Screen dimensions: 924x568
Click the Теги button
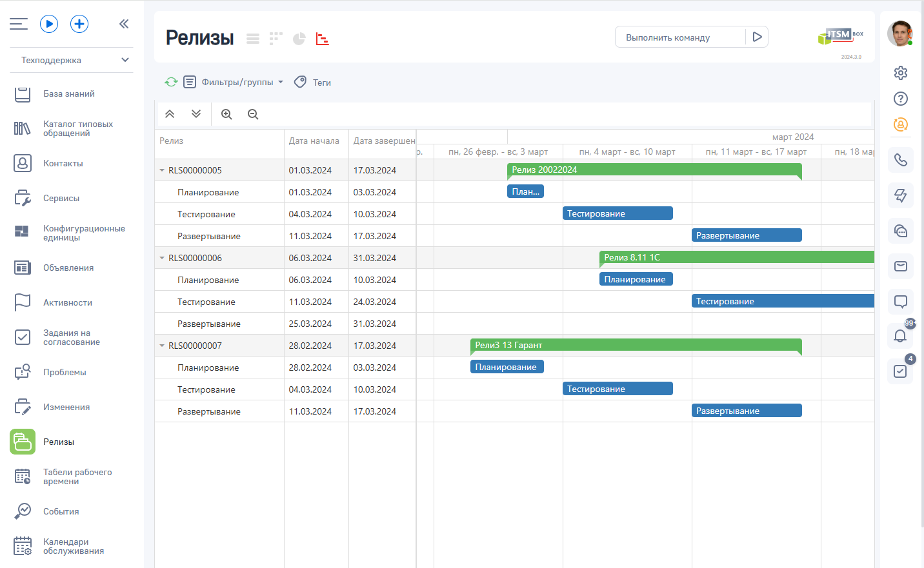pos(313,82)
